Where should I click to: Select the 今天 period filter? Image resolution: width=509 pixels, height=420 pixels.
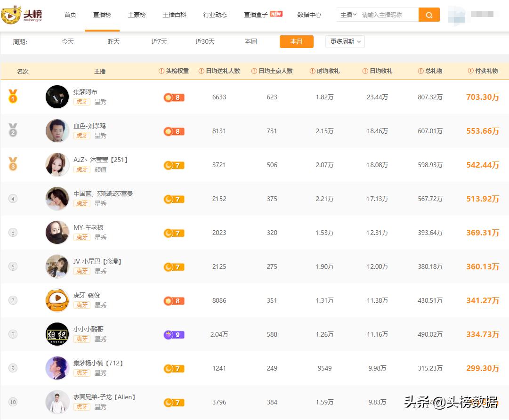coord(68,41)
